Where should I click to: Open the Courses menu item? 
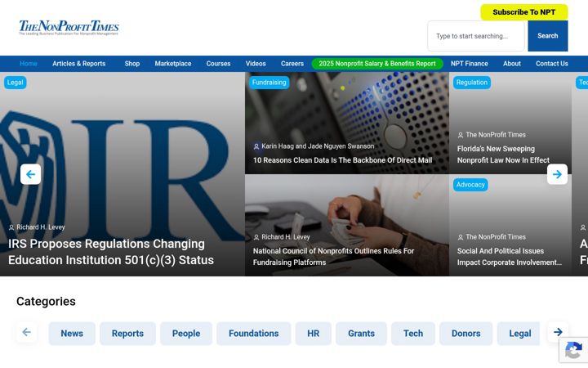point(218,64)
